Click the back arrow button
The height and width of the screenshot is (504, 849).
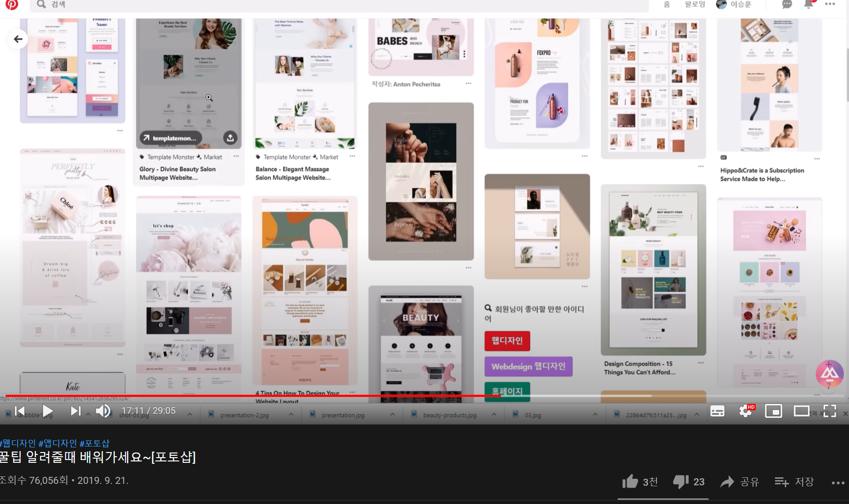point(18,39)
